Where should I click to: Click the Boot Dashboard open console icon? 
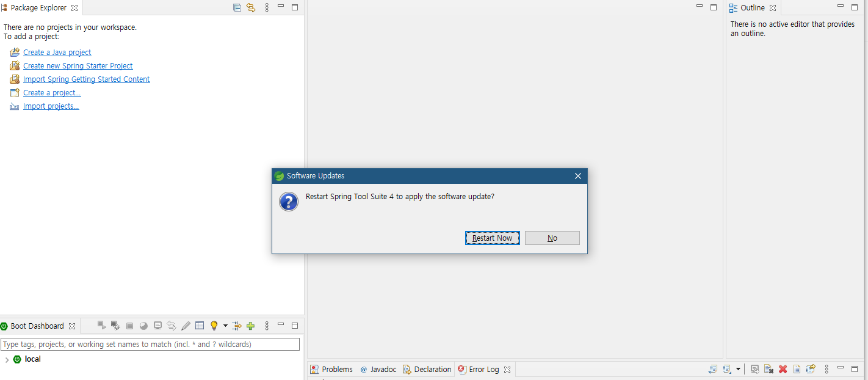157,326
